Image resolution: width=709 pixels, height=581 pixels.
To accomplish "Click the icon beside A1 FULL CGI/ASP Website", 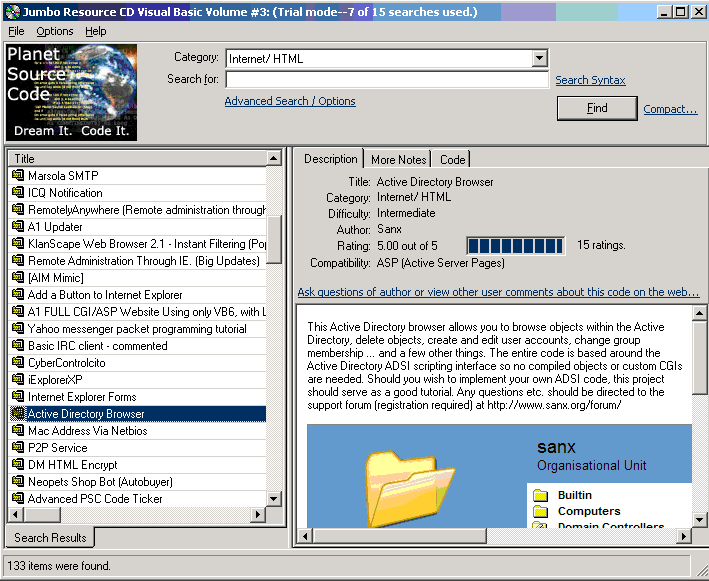I will [18, 311].
